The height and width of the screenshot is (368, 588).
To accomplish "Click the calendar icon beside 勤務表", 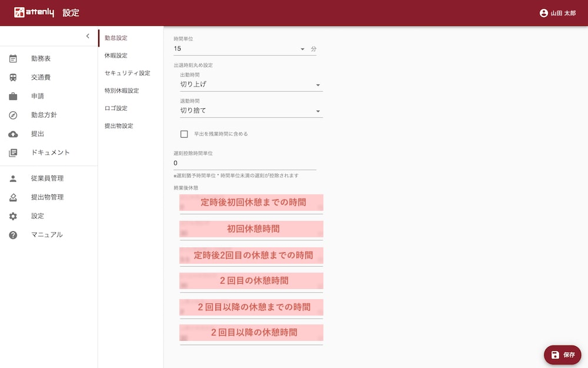I will point(13,59).
